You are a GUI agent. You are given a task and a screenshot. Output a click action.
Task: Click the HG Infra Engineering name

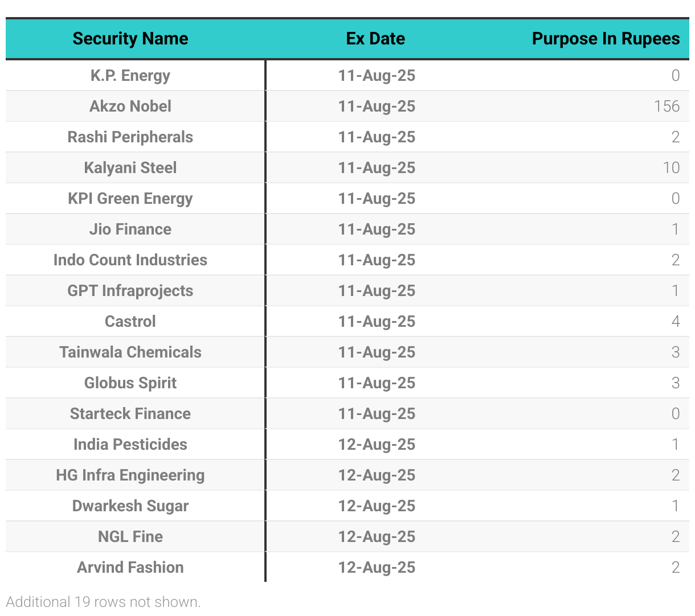pos(130,475)
